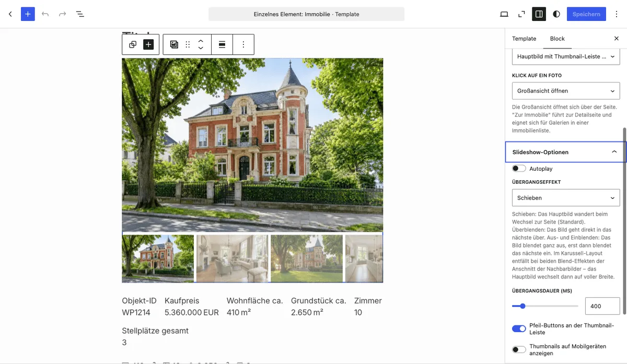Open the document overview list view
Image resolution: width=627 pixels, height=364 pixels.
pos(80,14)
